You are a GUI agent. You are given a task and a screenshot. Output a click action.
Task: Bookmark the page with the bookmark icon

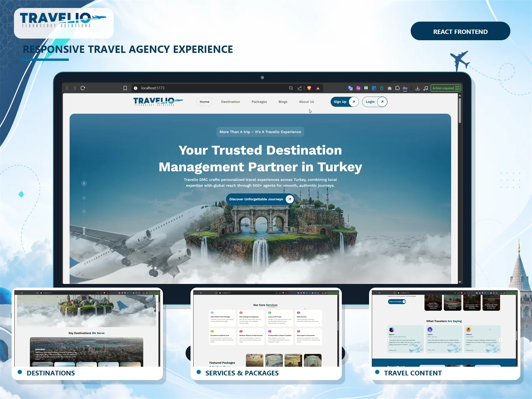coord(125,88)
